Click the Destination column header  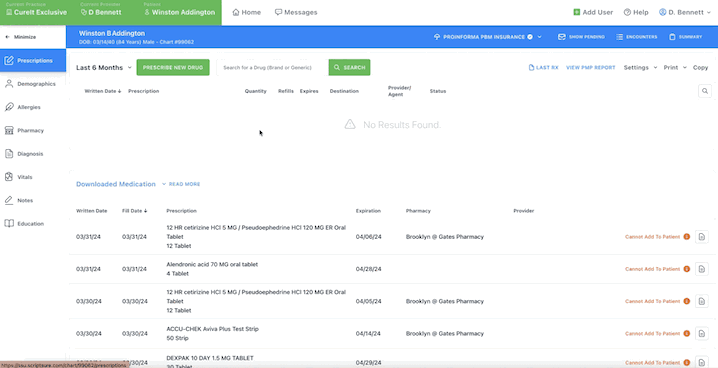[x=344, y=91]
